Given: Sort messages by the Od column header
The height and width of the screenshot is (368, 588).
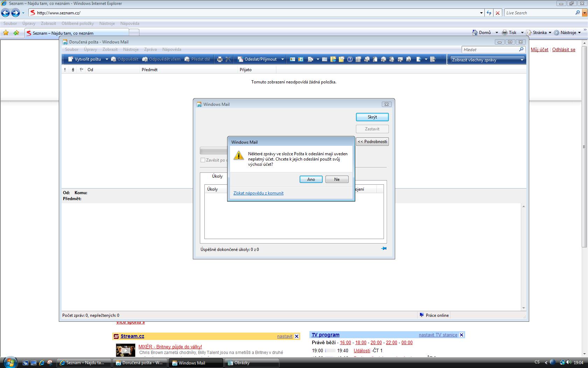Looking at the screenshot, I should point(112,70).
